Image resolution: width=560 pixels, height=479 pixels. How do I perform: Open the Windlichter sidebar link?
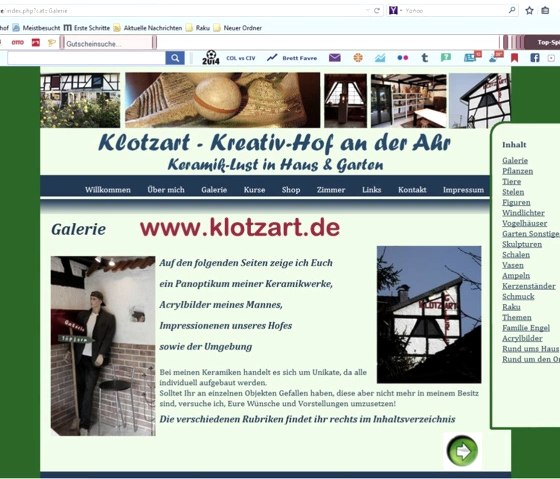(x=523, y=213)
